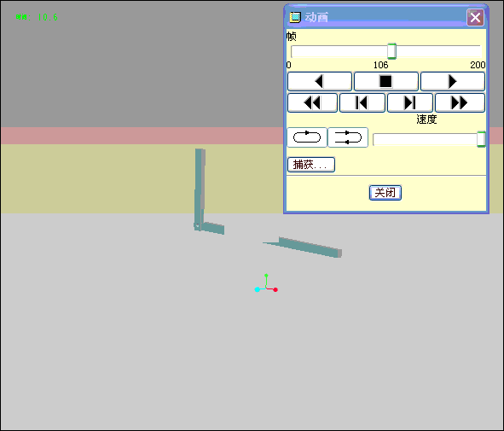
Task: Jump to the last animation frame
Action: (410, 103)
